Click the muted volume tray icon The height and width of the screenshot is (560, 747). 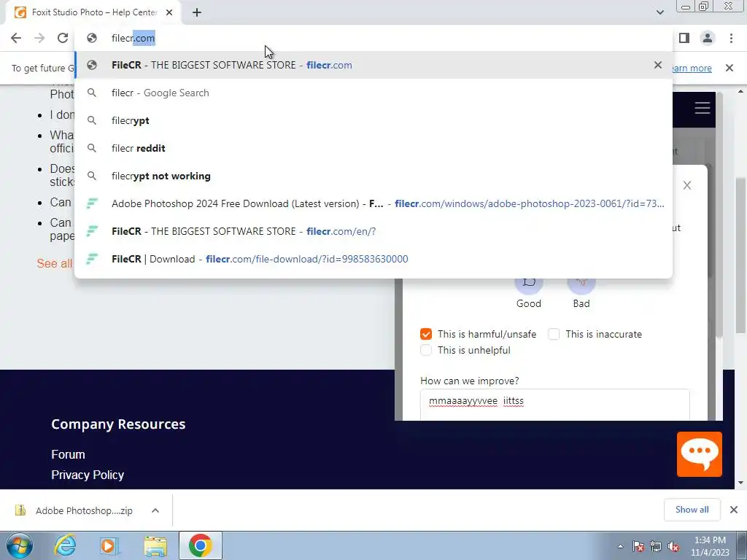click(673, 547)
